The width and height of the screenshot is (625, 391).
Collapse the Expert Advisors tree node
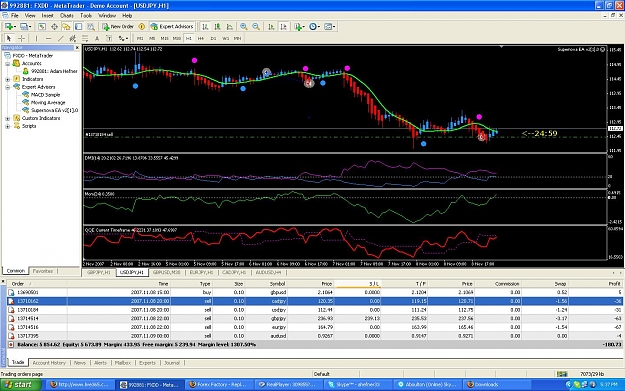click(7, 87)
